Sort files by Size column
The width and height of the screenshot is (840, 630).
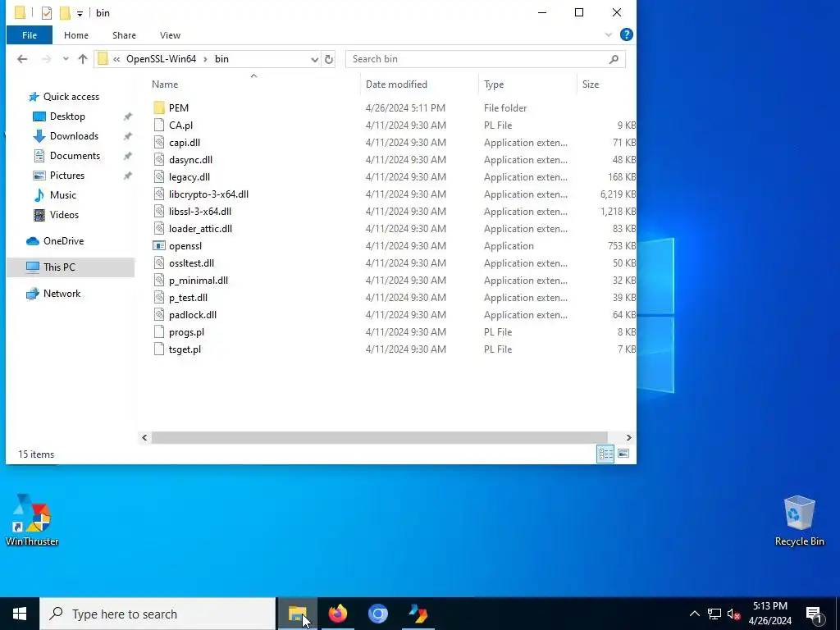click(x=591, y=84)
